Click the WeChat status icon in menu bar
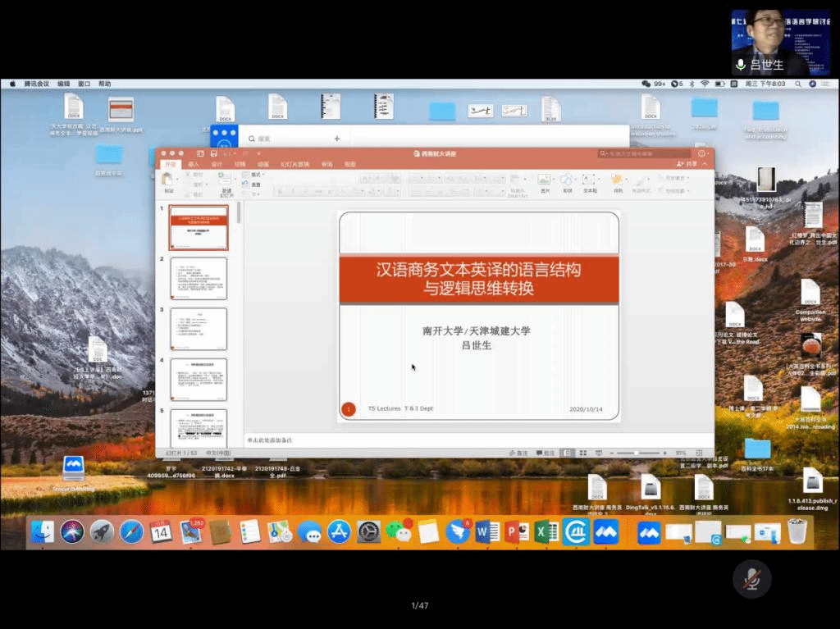This screenshot has height=629, width=840. [x=646, y=84]
